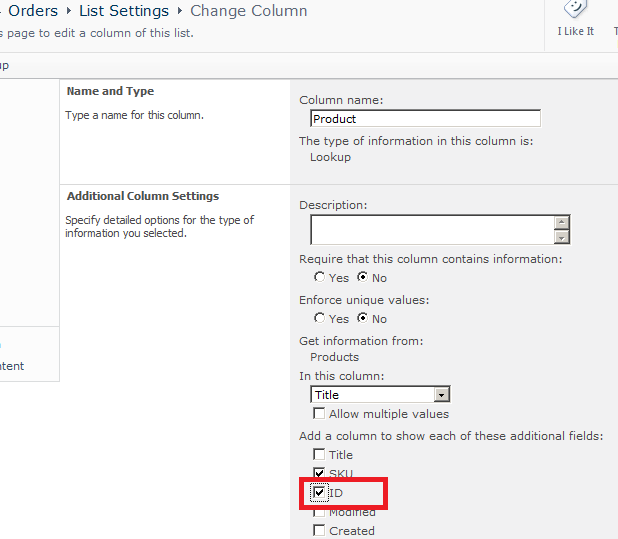Image resolution: width=618 pixels, height=539 pixels.
Task: Click the Description text area
Action: pos(432,230)
